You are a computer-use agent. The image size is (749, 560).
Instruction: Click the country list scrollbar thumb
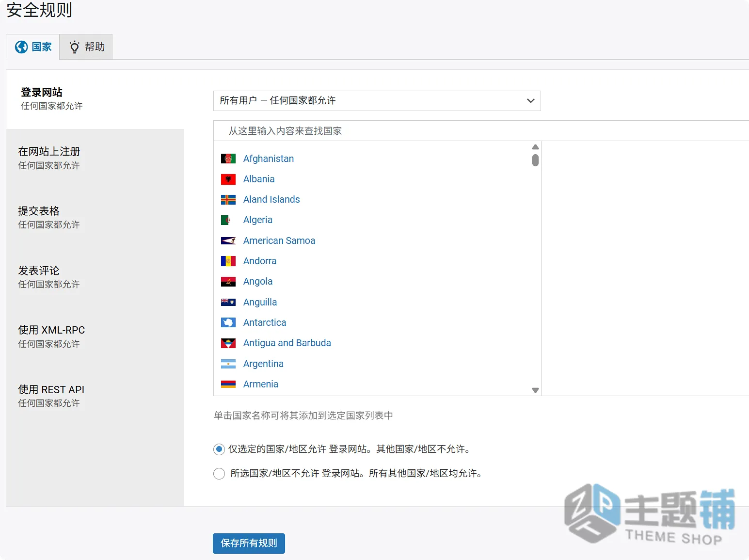pos(535,160)
